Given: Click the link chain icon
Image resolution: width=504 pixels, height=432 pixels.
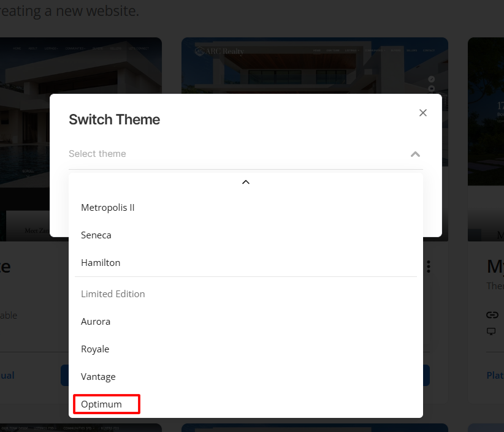Looking at the screenshot, I should [x=492, y=315].
